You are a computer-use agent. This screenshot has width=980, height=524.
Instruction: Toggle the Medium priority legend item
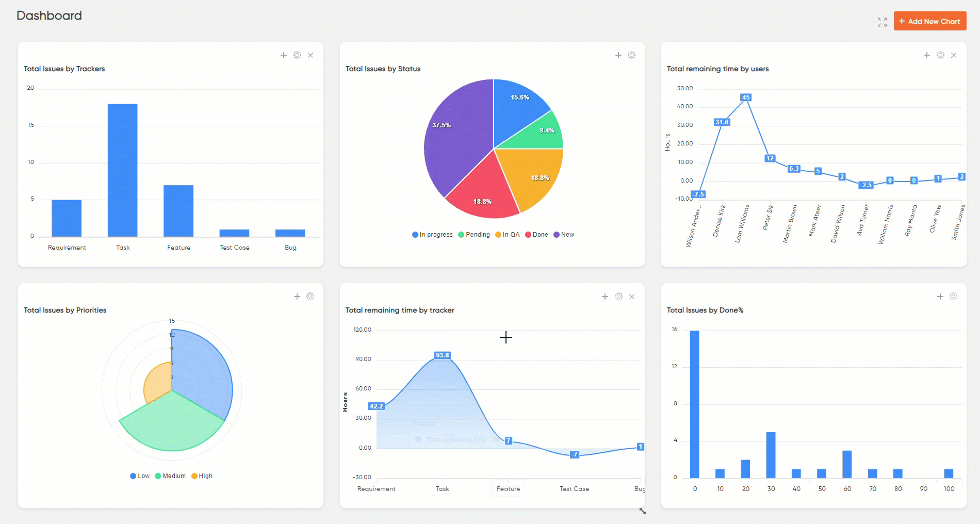[x=170, y=476]
